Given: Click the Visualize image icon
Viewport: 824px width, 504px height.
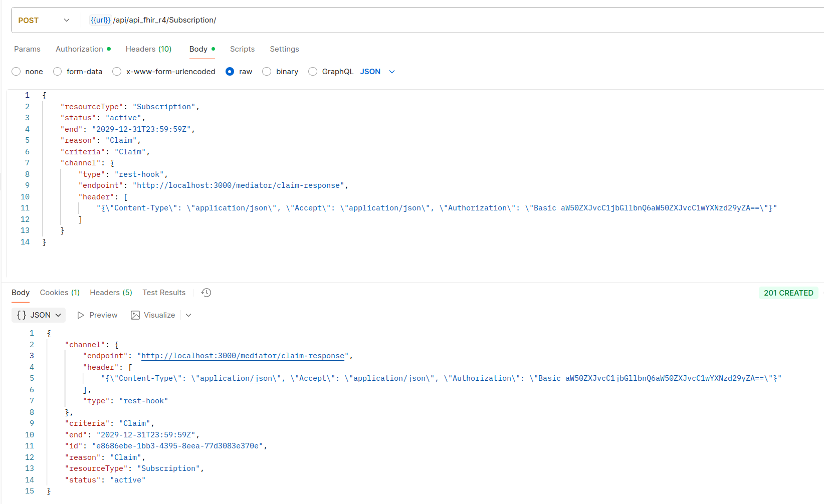Looking at the screenshot, I should pos(135,315).
